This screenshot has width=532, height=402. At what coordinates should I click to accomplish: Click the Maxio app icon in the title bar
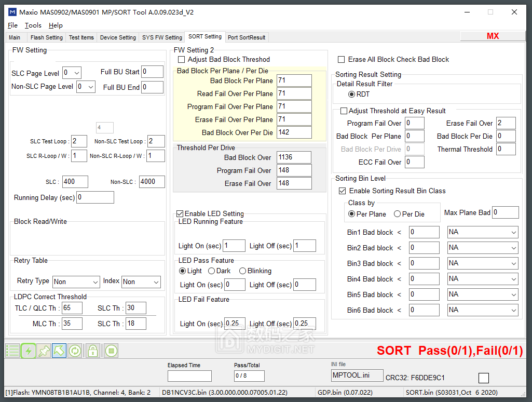(12, 12)
